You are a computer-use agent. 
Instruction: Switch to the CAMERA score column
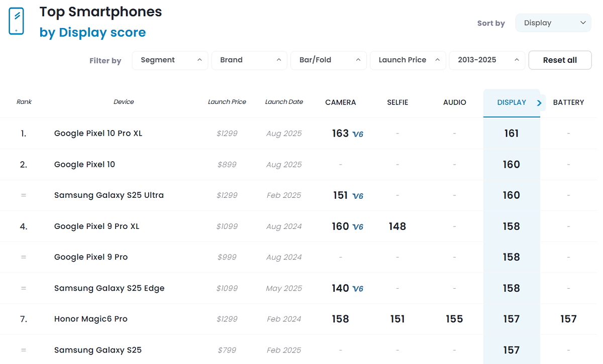tap(340, 102)
